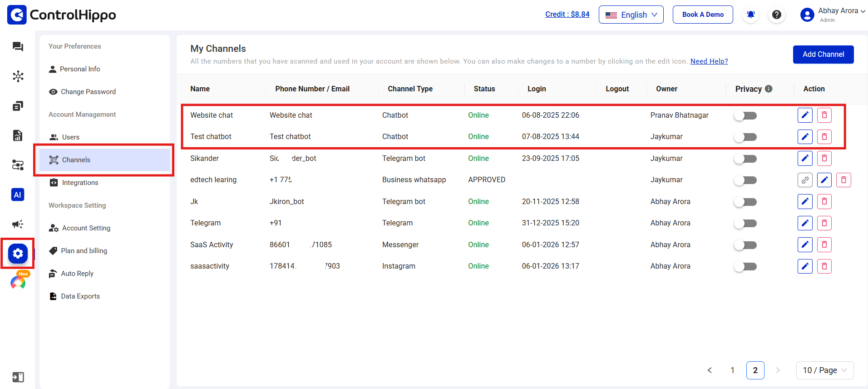Open the Need Help? link

[709, 61]
